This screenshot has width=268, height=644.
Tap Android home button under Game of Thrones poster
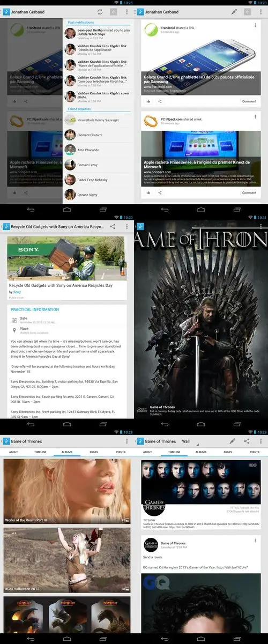point(201,424)
